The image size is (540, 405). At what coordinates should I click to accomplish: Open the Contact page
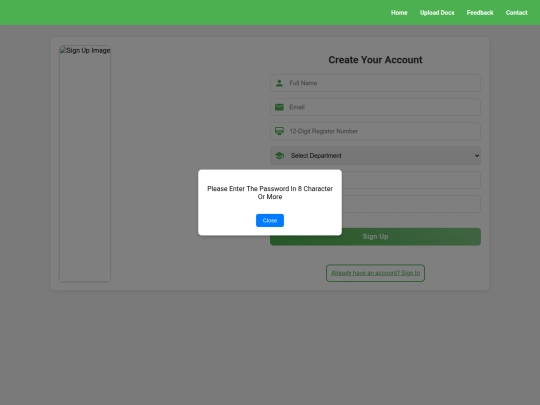tap(516, 13)
